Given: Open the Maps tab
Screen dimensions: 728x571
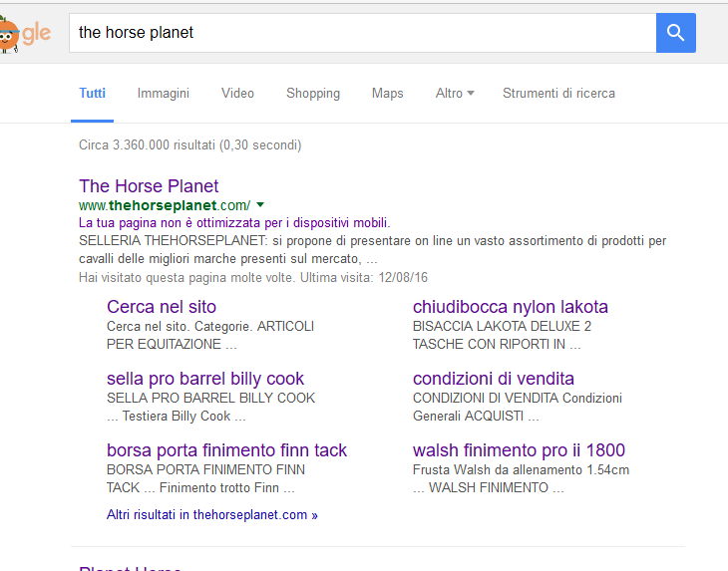Looking at the screenshot, I should [388, 94].
